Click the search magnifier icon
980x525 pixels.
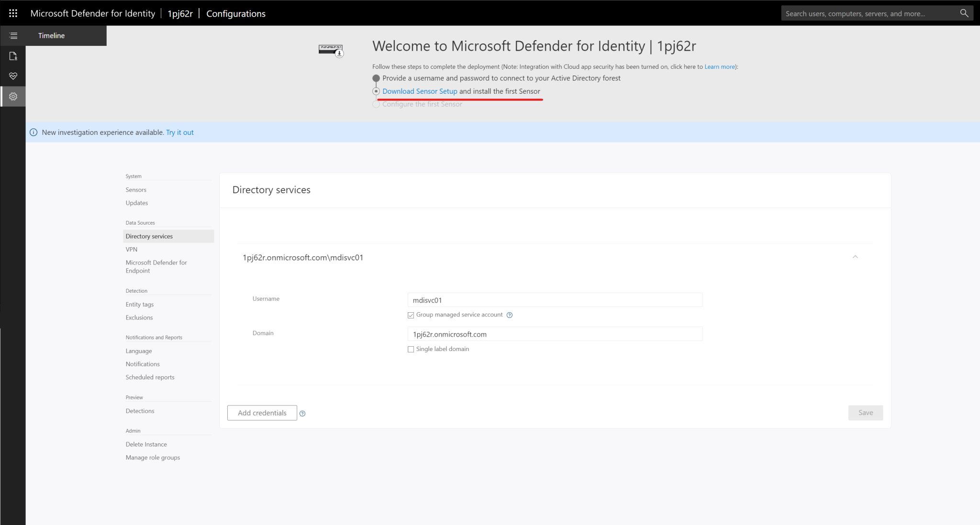(964, 13)
